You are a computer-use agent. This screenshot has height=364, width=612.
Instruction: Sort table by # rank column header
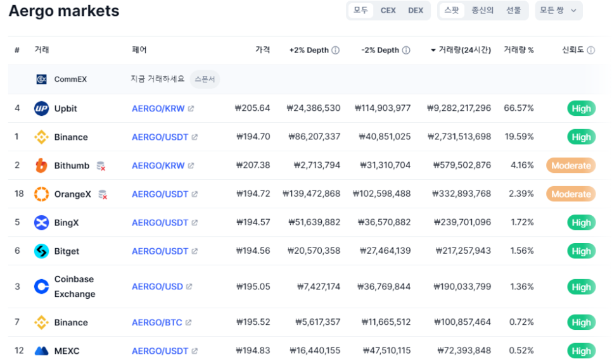(x=17, y=50)
